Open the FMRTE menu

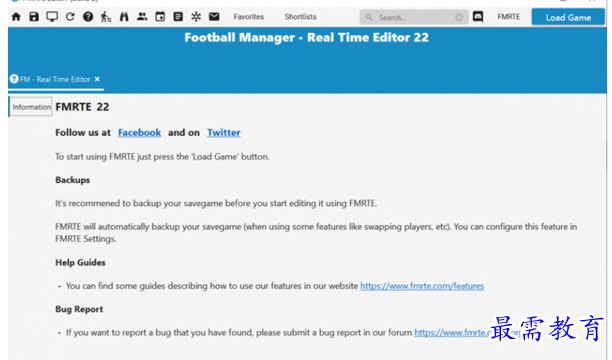[509, 17]
